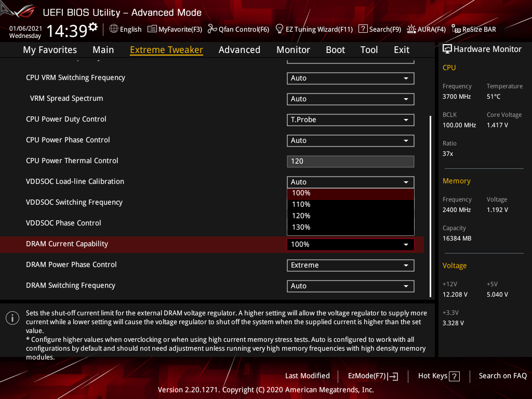This screenshot has width=532, height=399.
Task: Click Last Modified button
Action: tap(308, 376)
